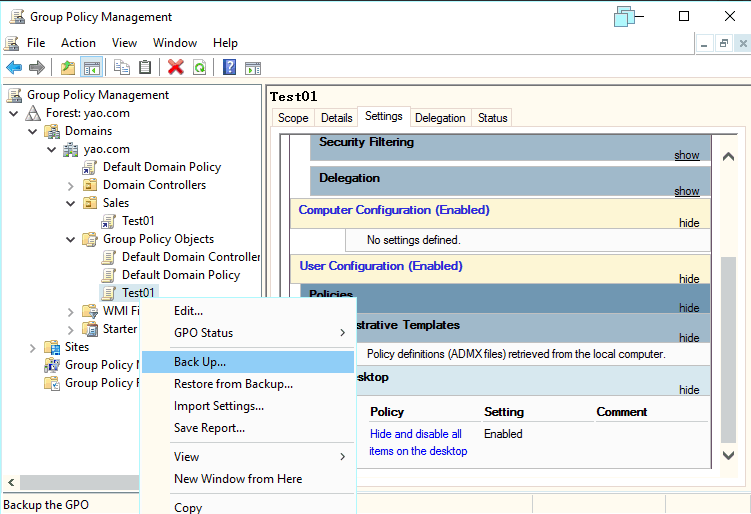Open the Scope tab
This screenshot has width=751, height=514.
(x=293, y=118)
